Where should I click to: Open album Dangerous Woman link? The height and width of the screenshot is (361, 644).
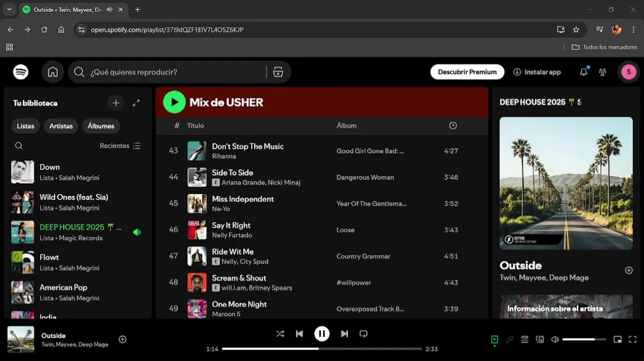point(365,177)
